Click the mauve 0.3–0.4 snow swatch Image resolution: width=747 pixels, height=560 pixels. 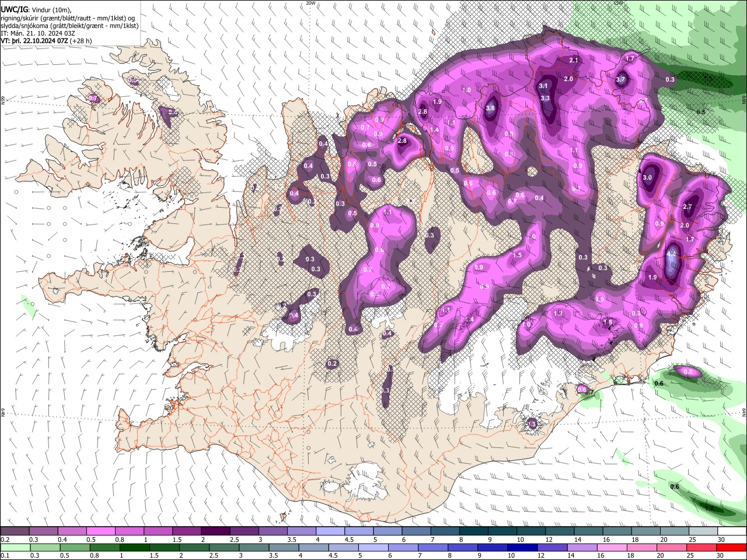(x=43, y=531)
